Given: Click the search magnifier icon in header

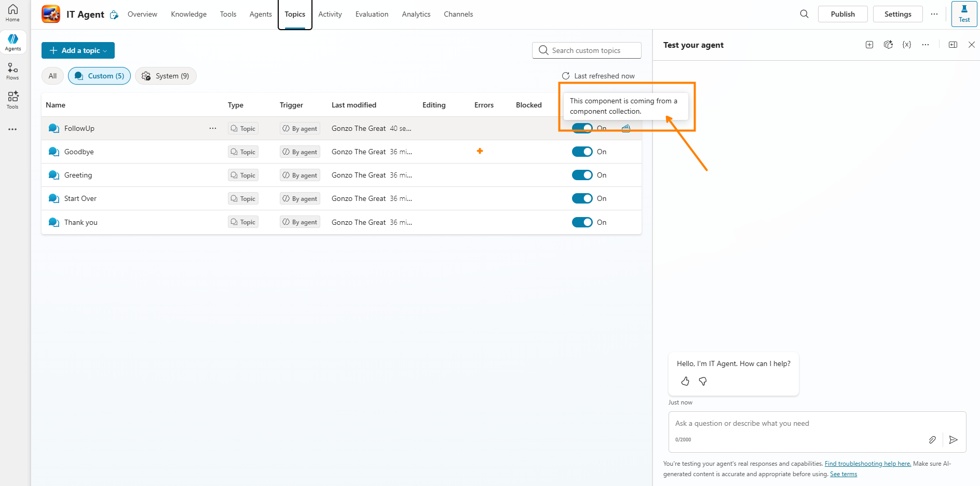Looking at the screenshot, I should (x=804, y=14).
